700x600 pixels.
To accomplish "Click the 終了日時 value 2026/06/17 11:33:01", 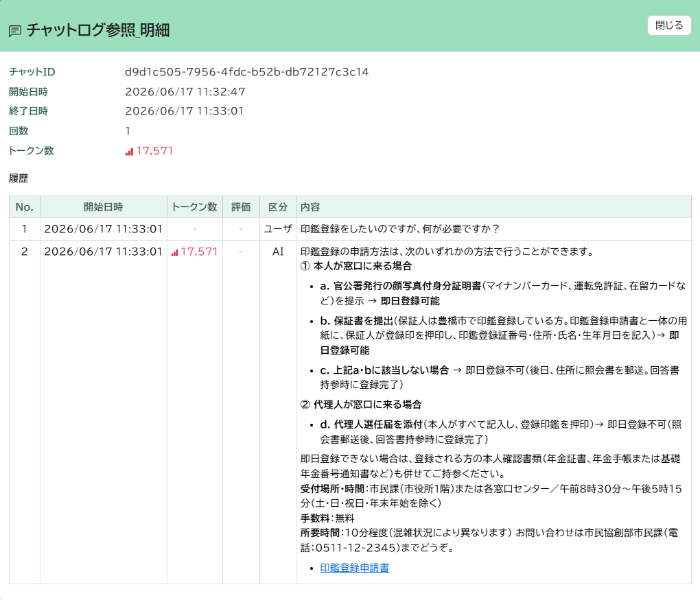I will 185,111.
